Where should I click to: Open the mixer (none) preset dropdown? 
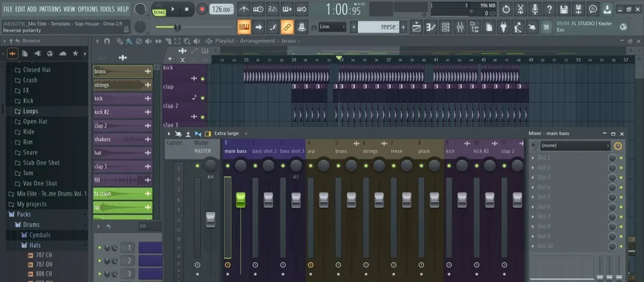click(575, 145)
